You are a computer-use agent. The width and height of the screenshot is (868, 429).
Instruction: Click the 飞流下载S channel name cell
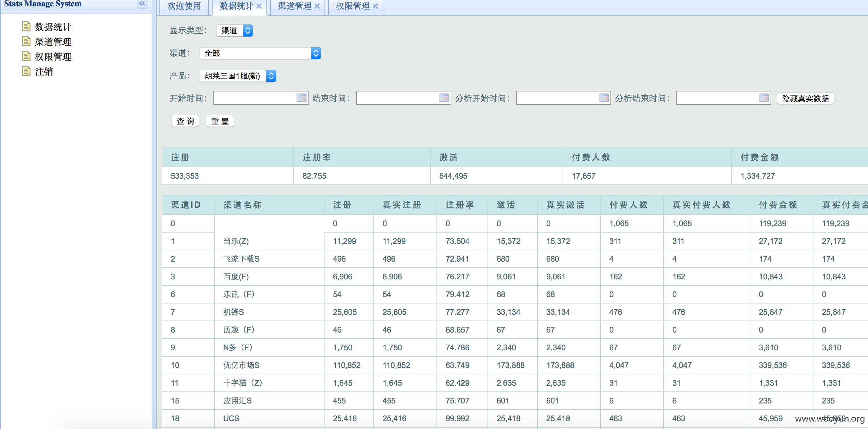point(269,259)
